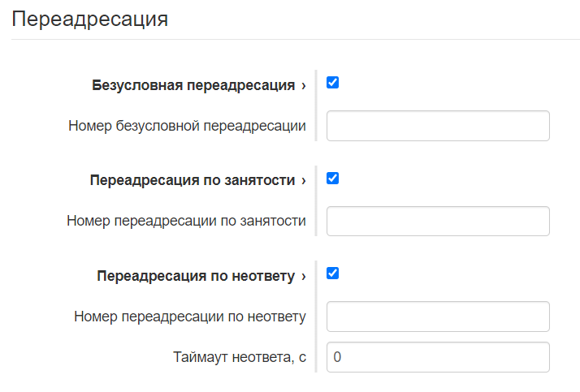580x392 pixels.
Task: Click the Номер переадресации по занятости label text
Action: click(x=186, y=221)
